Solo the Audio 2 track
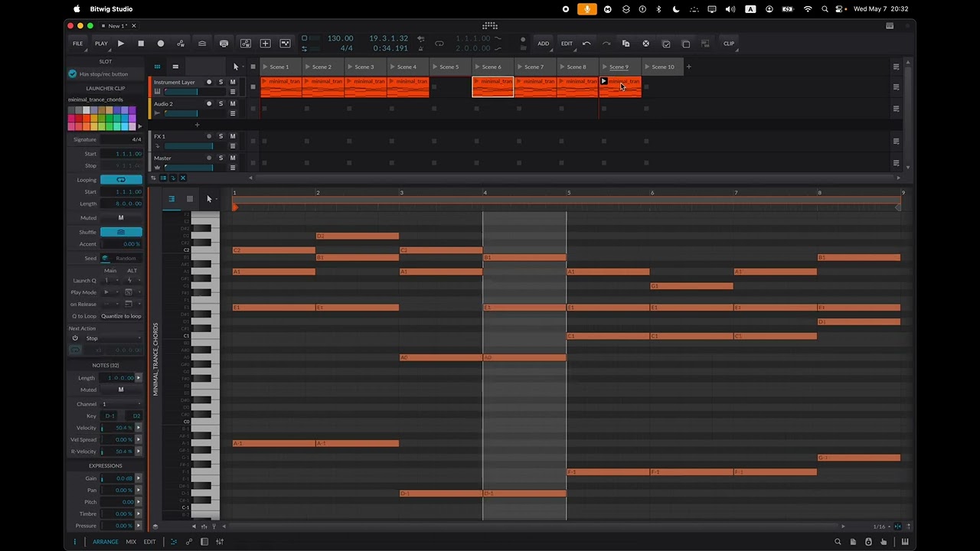The height and width of the screenshot is (551, 980). [x=220, y=103]
